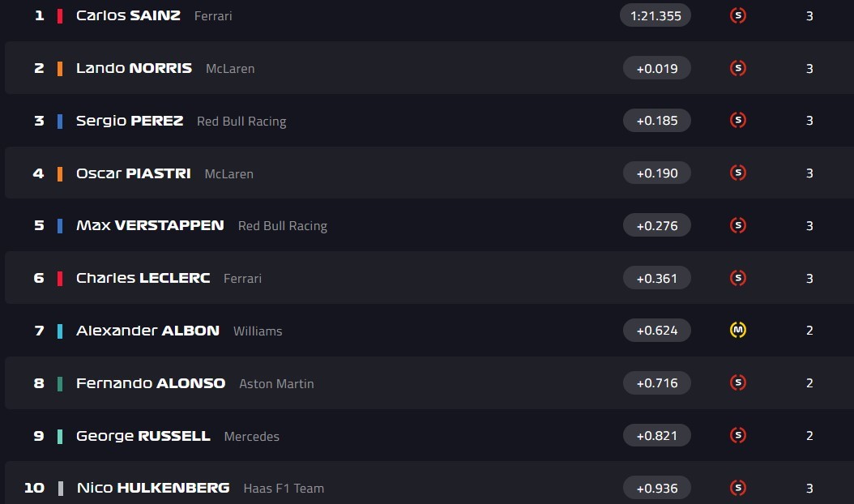
Task: Click the +0.185 gap badge for Perez
Action: coord(656,121)
